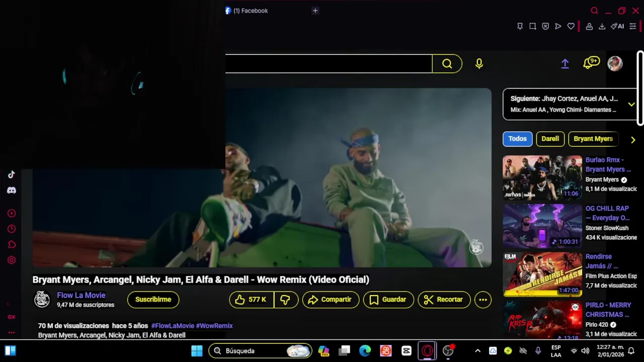
Task: Select the Bryant Myers filter chip
Action: 593,139
